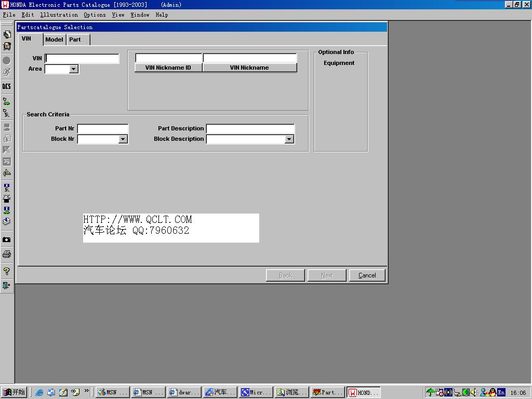Click the printer icon in left toolbar
Viewport: 532px width, 399px height.
click(6, 254)
